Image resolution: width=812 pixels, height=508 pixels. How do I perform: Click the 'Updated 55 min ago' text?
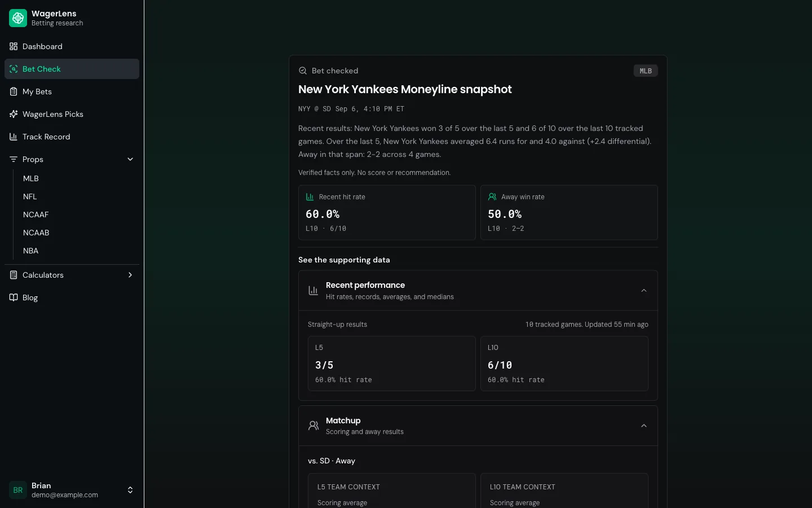click(x=616, y=325)
